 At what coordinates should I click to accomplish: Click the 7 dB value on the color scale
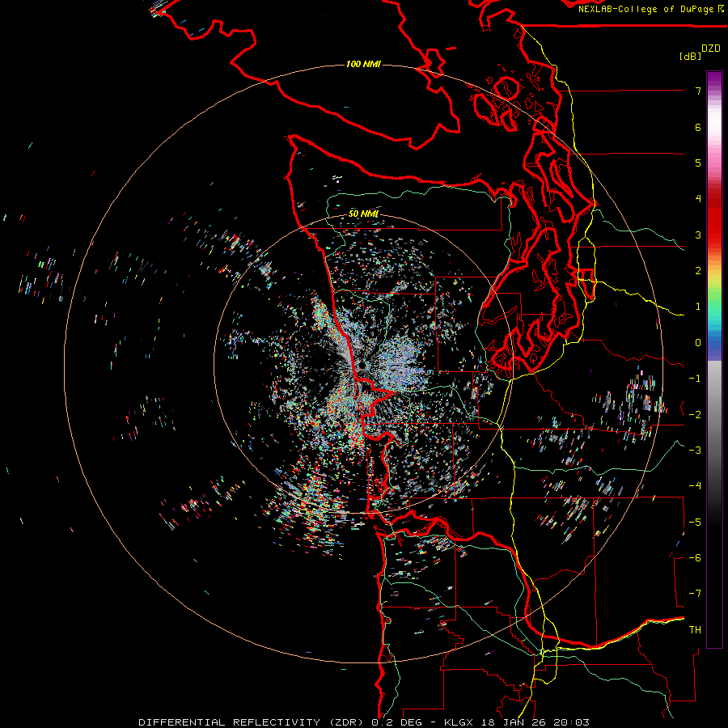point(698,91)
